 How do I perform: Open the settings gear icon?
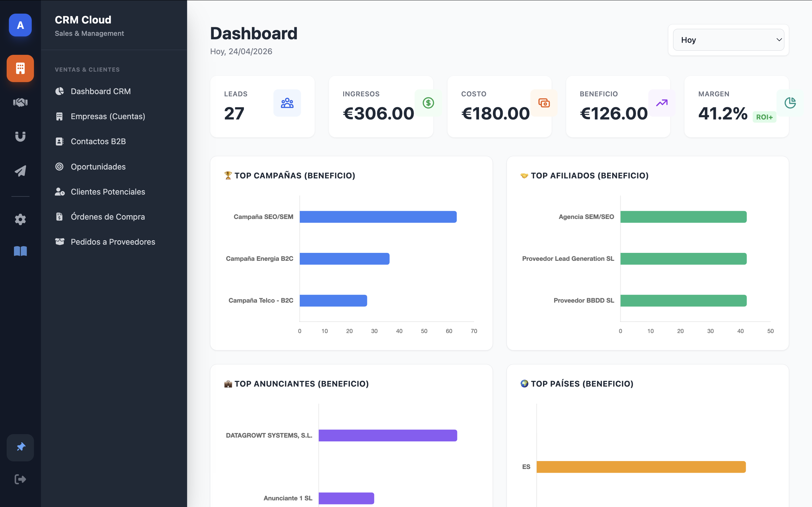pyautogui.click(x=20, y=220)
